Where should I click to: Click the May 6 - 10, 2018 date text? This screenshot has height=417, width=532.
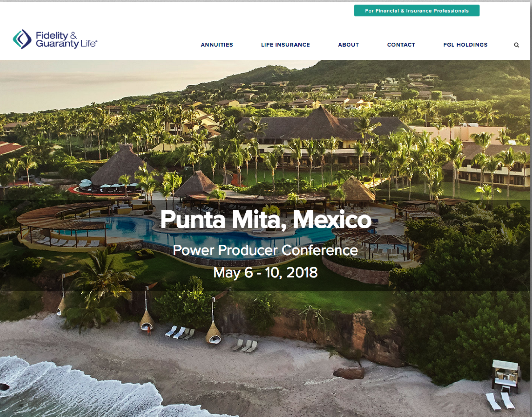coord(266,272)
